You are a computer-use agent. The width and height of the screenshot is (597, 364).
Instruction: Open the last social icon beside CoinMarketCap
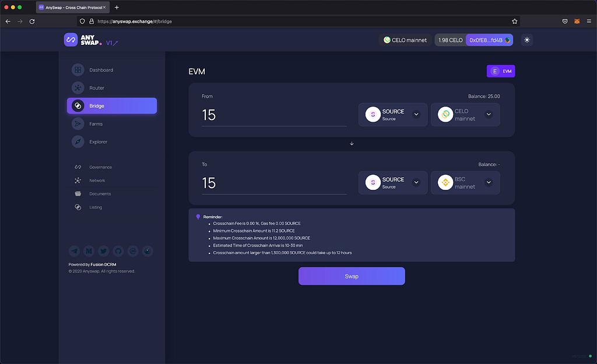click(x=148, y=251)
